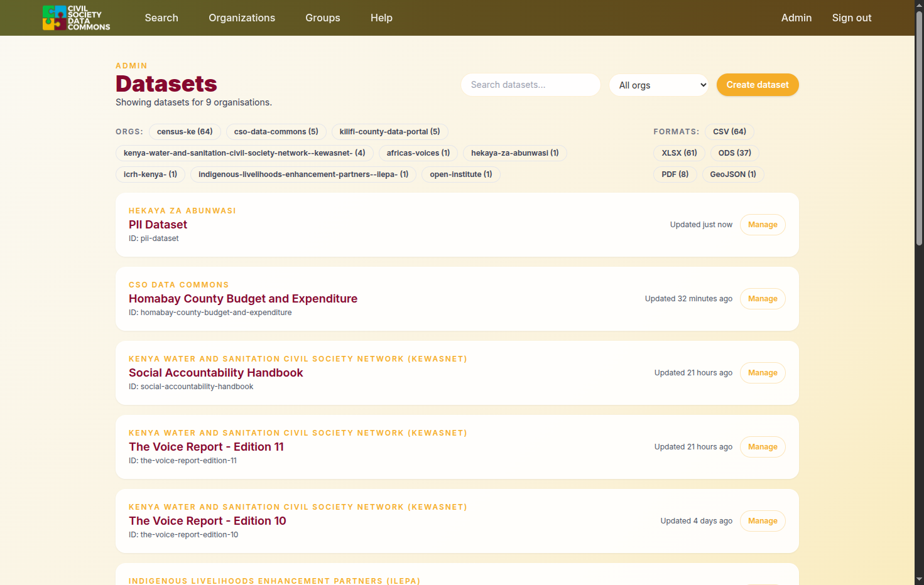Image resolution: width=924 pixels, height=585 pixels.
Task: Select the GeoJSON (1) format chip
Action: [733, 174]
